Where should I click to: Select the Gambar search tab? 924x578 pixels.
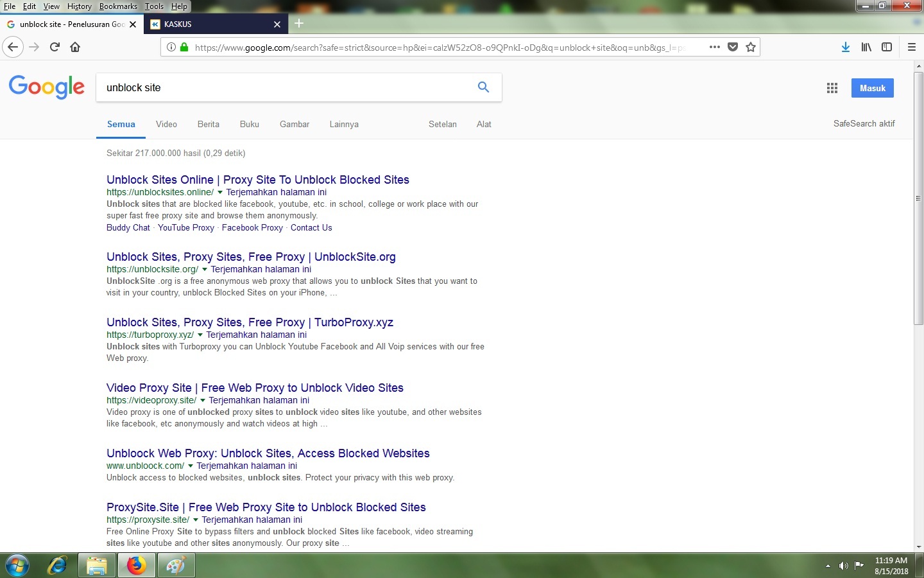point(295,124)
